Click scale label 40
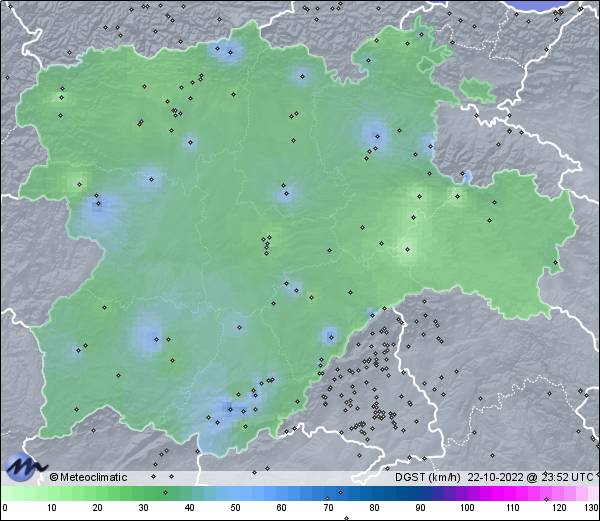This screenshot has height=521, width=600. coord(189,508)
